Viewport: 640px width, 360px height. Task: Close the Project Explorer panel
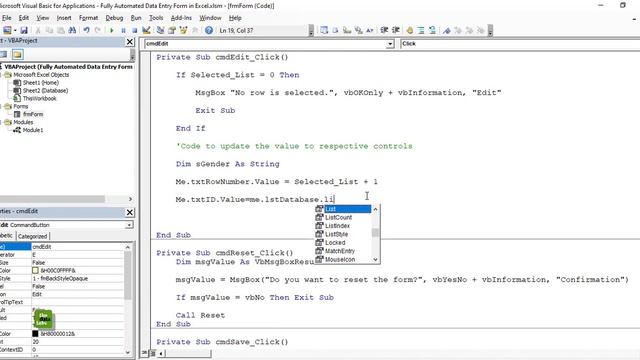click(129, 42)
